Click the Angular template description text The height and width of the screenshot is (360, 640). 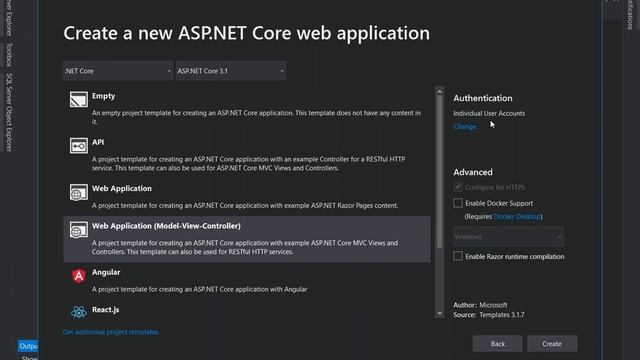click(199, 289)
